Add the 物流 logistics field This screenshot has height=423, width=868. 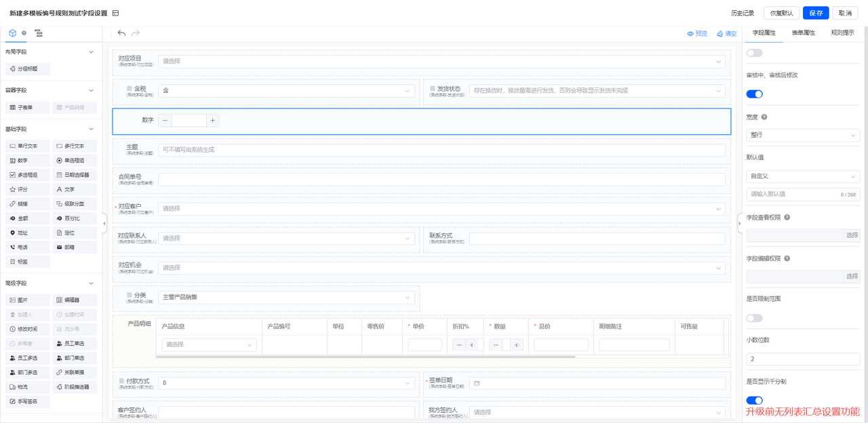click(27, 387)
